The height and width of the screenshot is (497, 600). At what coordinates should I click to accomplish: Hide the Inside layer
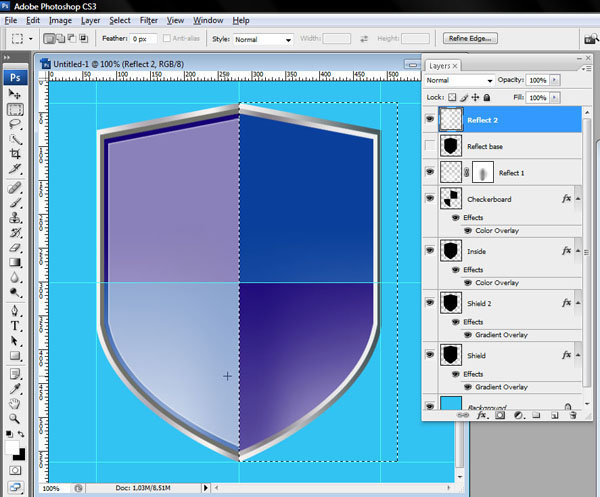click(430, 251)
